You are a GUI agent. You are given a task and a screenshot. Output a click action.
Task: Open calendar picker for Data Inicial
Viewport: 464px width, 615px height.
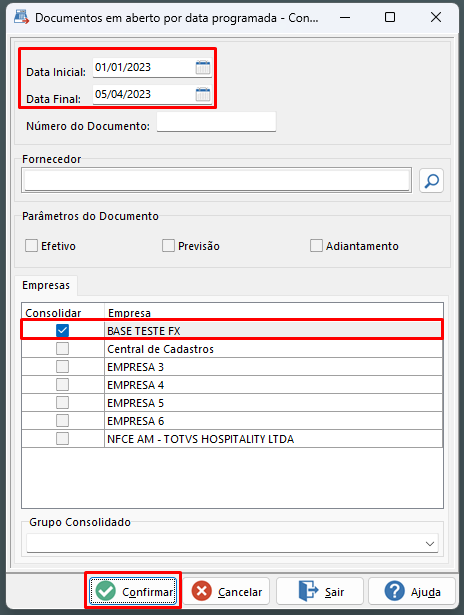(203, 67)
